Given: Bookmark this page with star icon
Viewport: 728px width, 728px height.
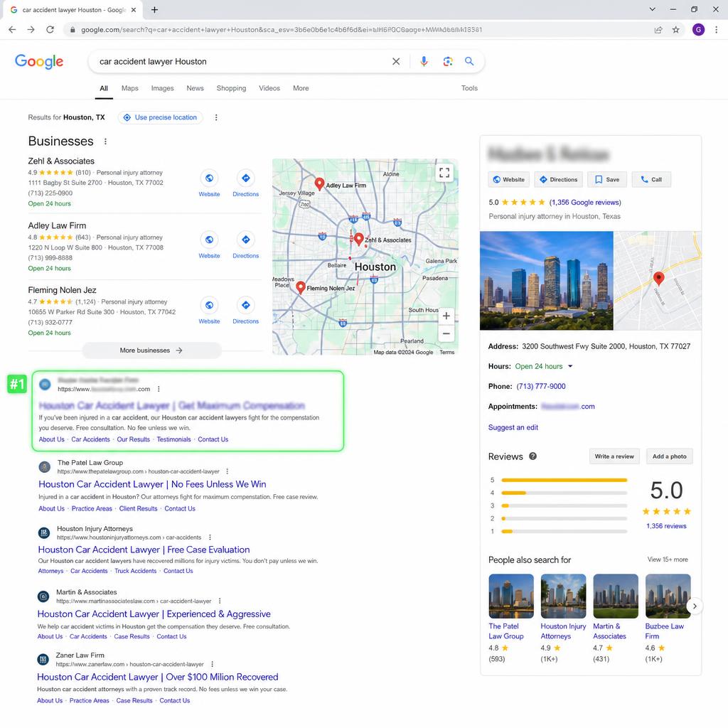Looking at the screenshot, I should 676,30.
